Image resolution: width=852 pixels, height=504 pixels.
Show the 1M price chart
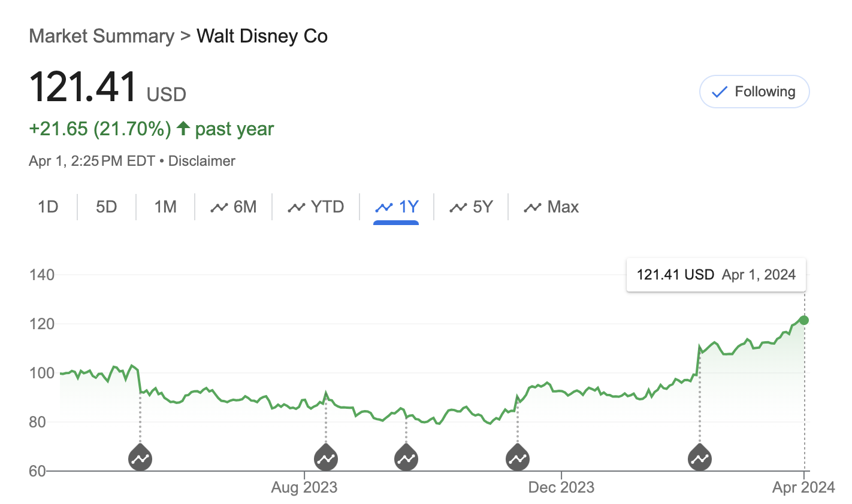[x=165, y=207]
